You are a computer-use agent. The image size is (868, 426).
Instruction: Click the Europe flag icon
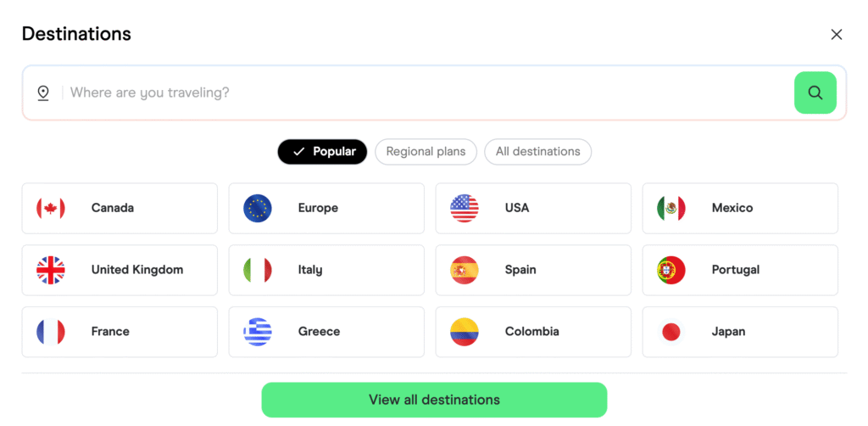point(258,208)
